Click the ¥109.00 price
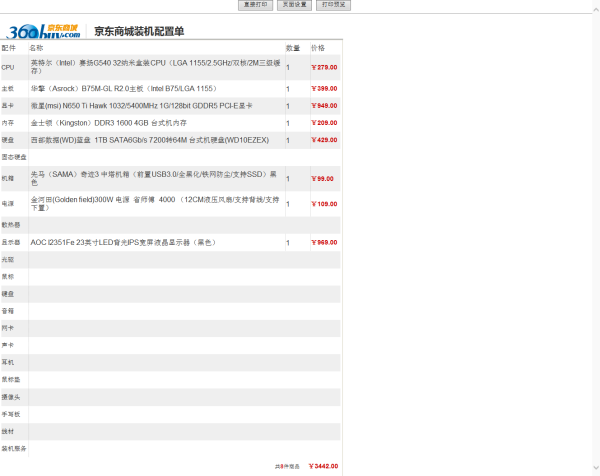 tap(324, 204)
